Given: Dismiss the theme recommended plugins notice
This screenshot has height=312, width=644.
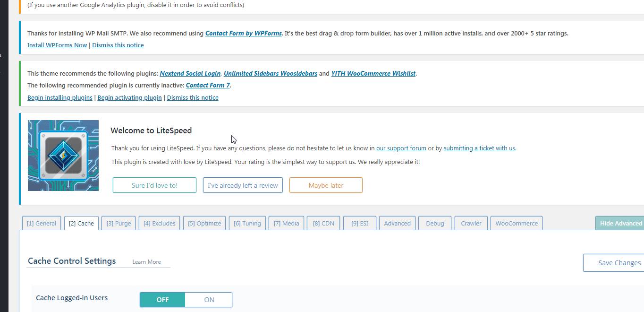Looking at the screenshot, I should point(193,98).
